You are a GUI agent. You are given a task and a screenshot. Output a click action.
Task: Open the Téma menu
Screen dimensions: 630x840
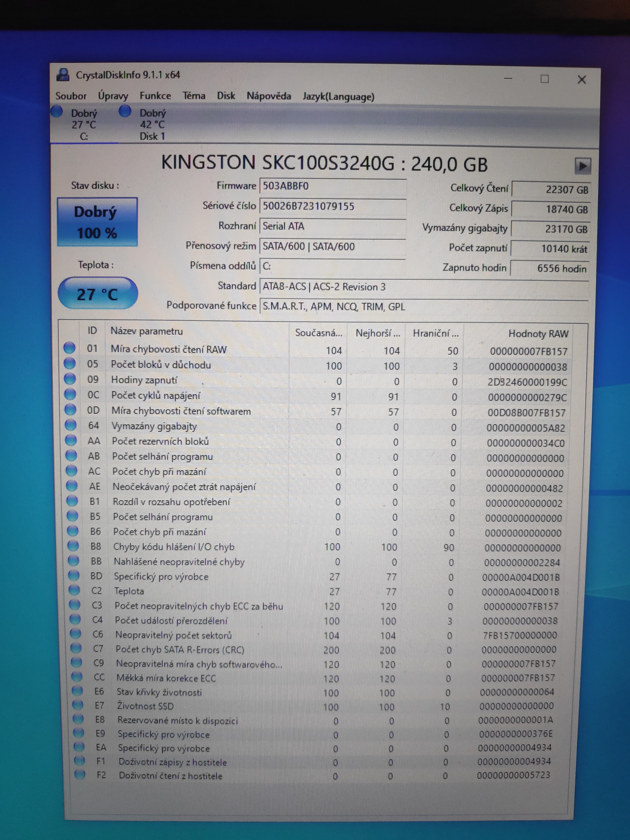194,96
